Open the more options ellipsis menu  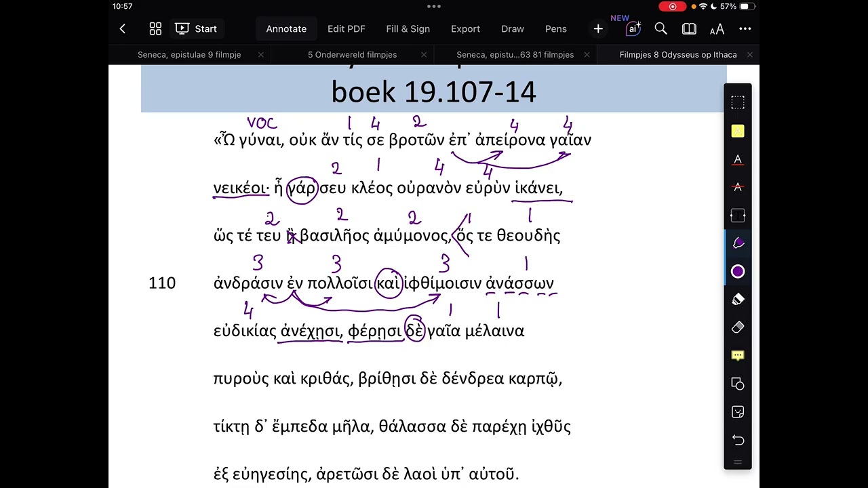[x=745, y=28]
